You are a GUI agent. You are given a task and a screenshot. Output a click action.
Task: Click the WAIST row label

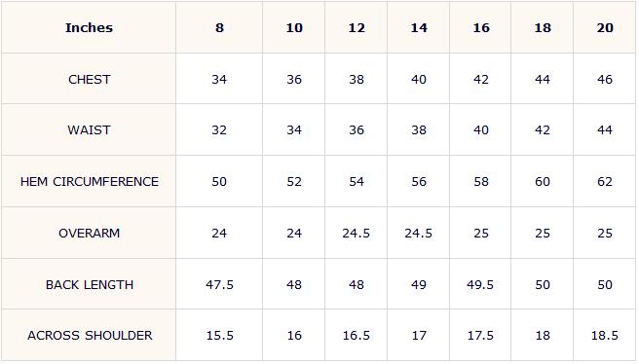(89, 130)
